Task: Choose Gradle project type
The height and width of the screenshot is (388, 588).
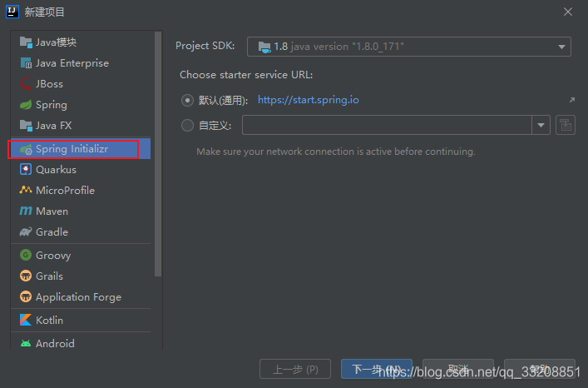Action: 81,232
